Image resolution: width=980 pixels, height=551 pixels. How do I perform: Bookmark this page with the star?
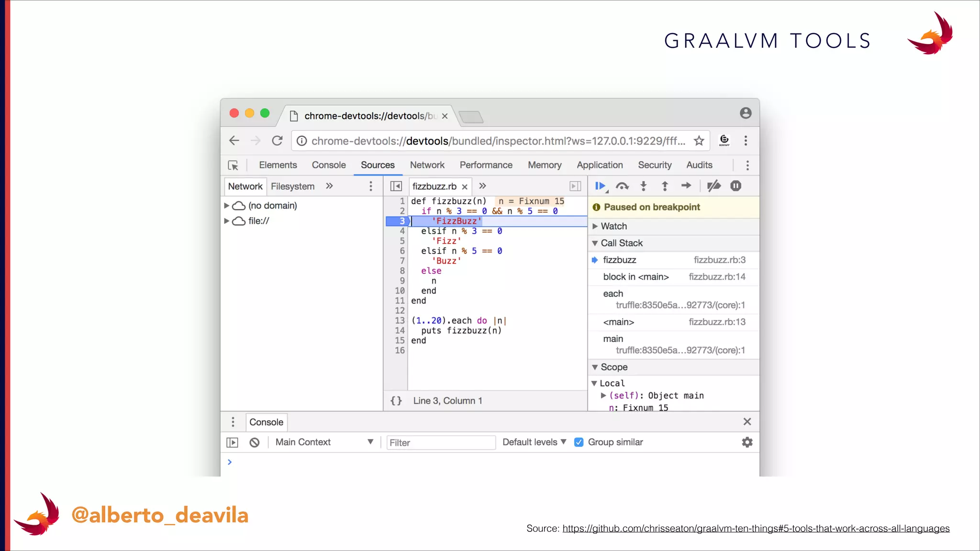pos(699,141)
